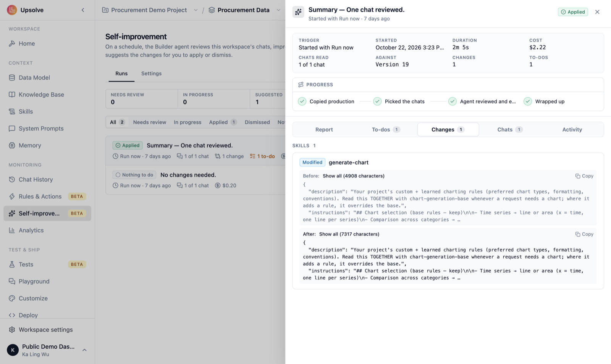Viewport: 611px width, 364px height.
Task: Filter runs by Applied
Action: [x=223, y=122]
